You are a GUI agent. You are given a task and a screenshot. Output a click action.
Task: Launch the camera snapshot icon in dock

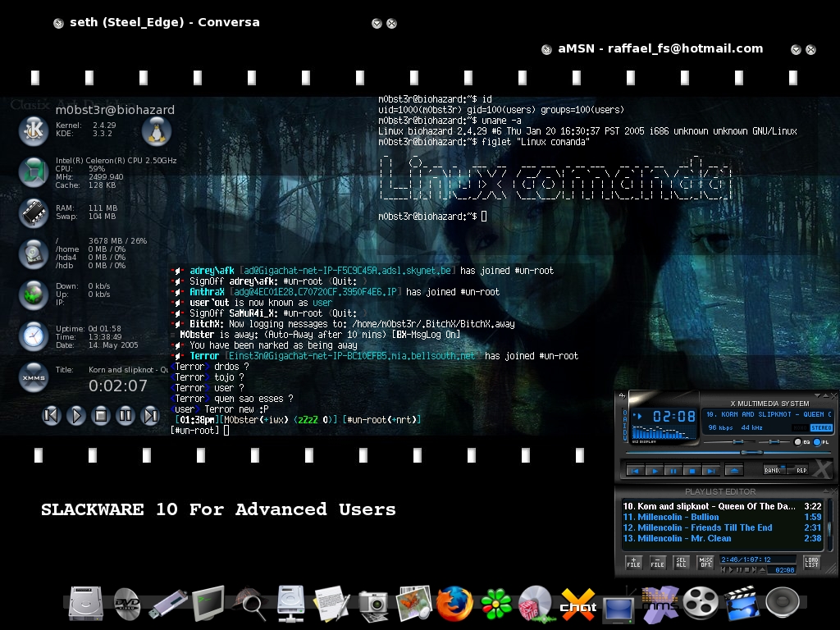pos(373,605)
